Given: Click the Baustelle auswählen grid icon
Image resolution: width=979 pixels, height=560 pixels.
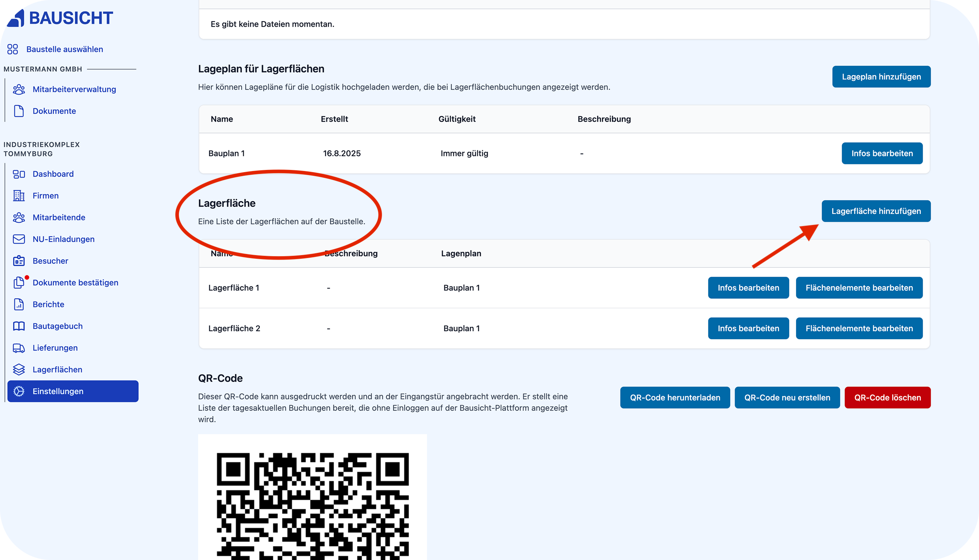Looking at the screenshot, I should click(13, 49).
